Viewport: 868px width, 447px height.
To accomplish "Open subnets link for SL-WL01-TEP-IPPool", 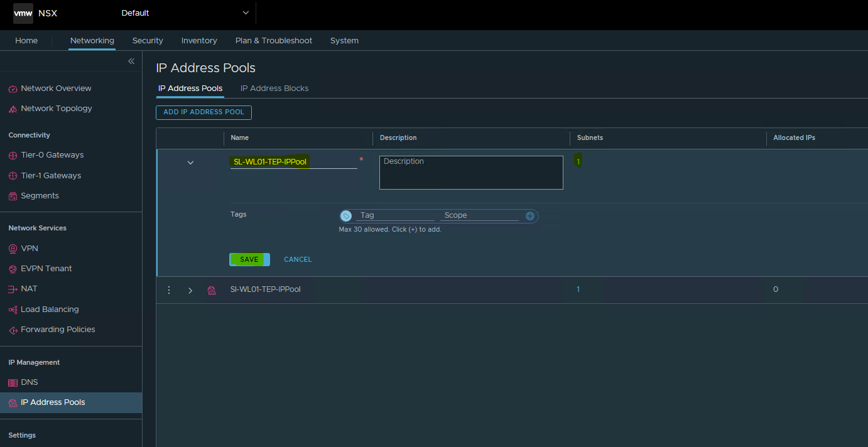I will click(x=578, y=162).
